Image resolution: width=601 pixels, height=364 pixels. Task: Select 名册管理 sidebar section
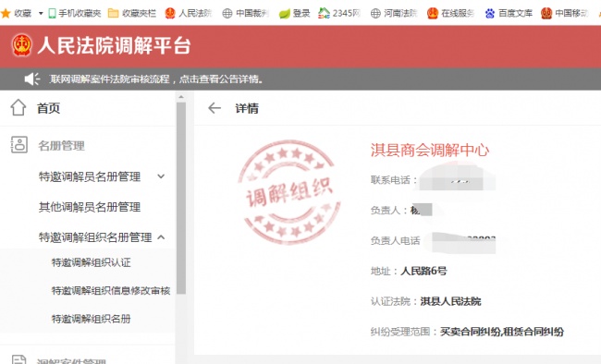click(x=61, y=146)
